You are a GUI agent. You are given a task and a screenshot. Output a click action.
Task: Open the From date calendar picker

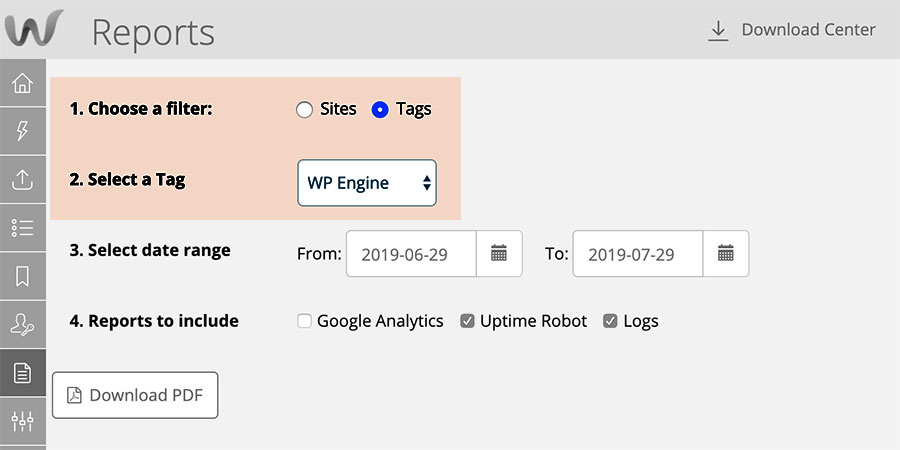tap(499, 253)
